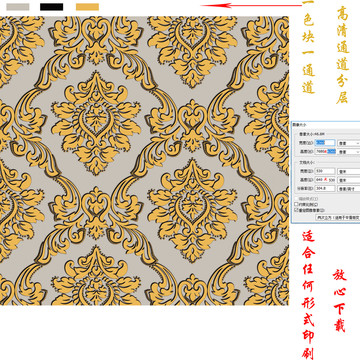The image size is (360, 360).
Task: Open document width unit dropdown
Action: [349, 171]
